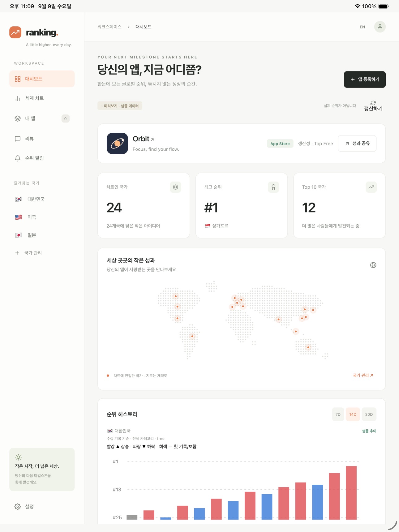This screenshot has height=532, width=399.
Task: Check the Wi-Fi status icon
Action: tap(357, 6)
